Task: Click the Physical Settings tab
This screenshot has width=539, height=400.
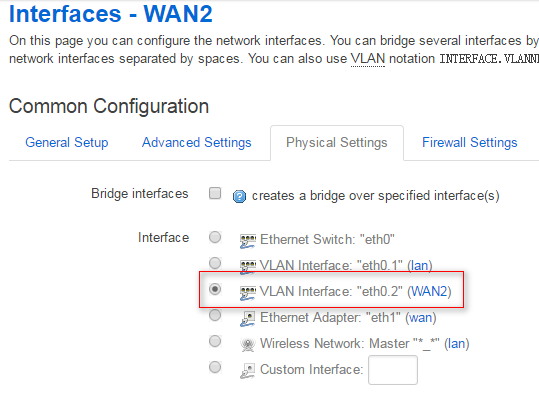Action: click(x=337, y=143)
